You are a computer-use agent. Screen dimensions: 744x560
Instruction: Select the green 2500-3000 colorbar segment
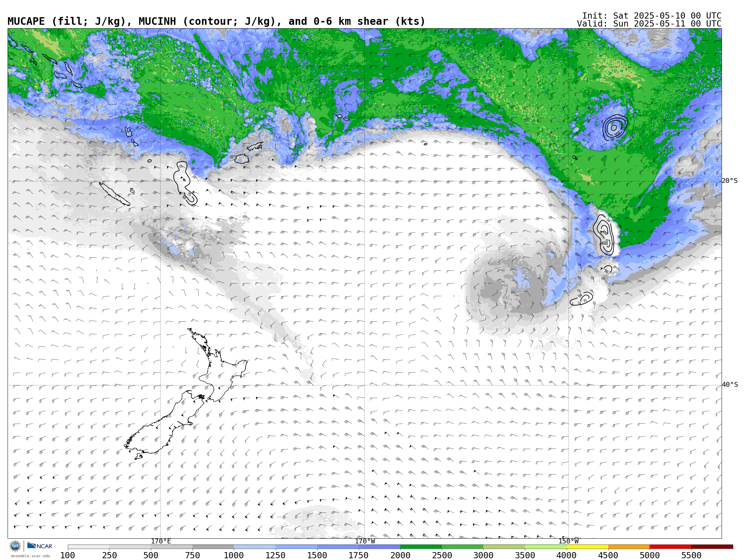coord(463,547)
